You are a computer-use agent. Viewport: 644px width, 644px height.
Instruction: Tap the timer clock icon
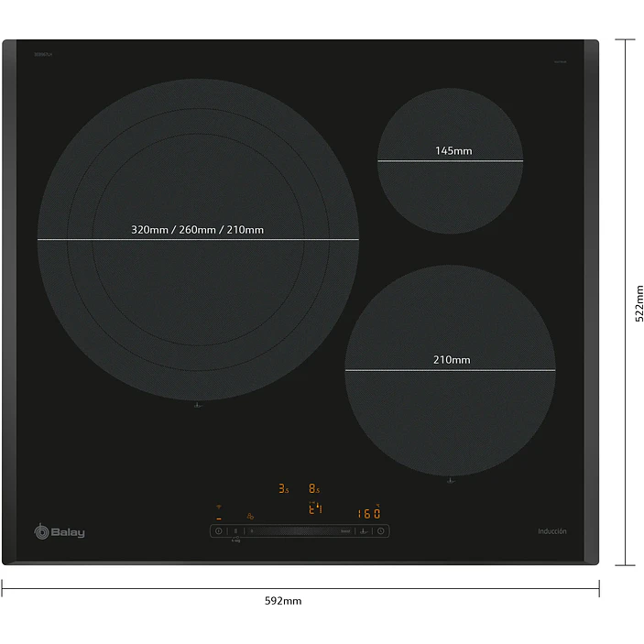(381, 531)
